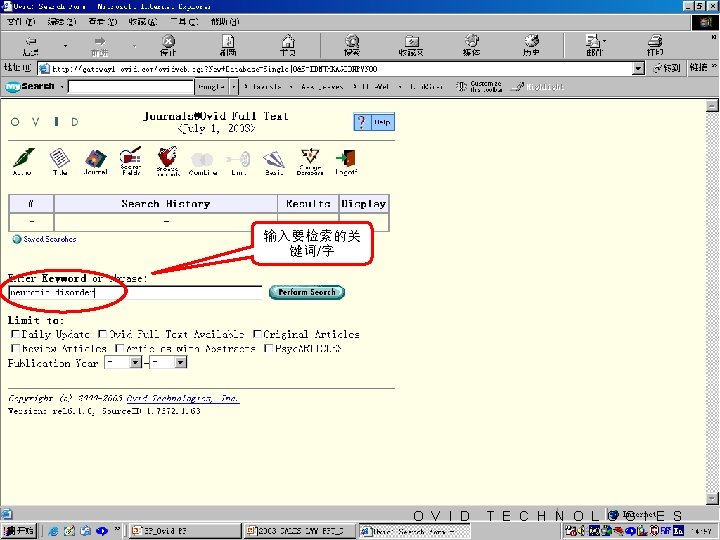Click the Ovid Help button
This screenshot has width=720, height=540.
tap(374, 122)
